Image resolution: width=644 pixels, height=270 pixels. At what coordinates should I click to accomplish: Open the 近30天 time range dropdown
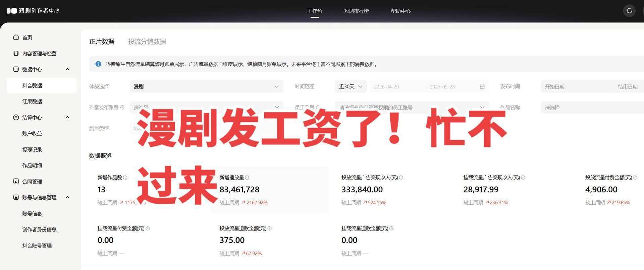pos(351,86)
